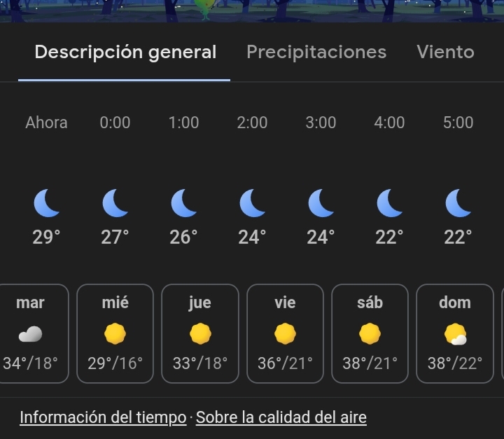504x439 pixels.
Task: Tap the moon icon for 2:00
Action: [x=252, y=203]
